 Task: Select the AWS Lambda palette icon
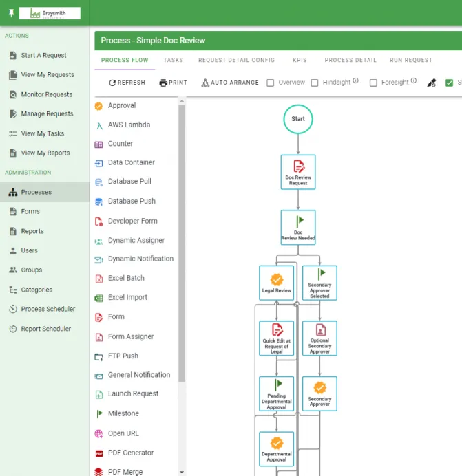pyautogui.click(x=98, y=125)
